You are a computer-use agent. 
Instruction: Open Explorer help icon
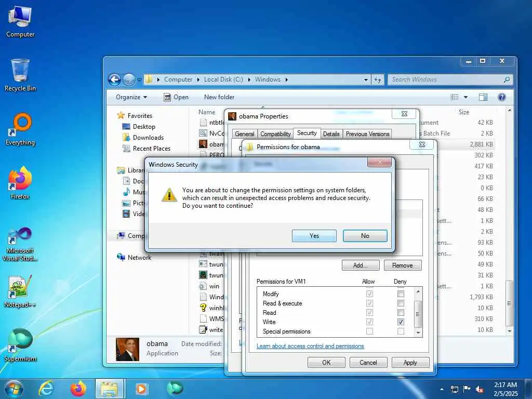coord(501,97)
